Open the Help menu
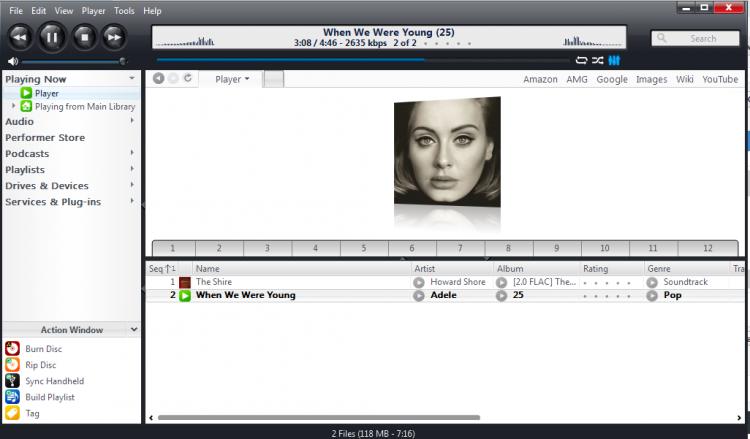 (152, 11)
